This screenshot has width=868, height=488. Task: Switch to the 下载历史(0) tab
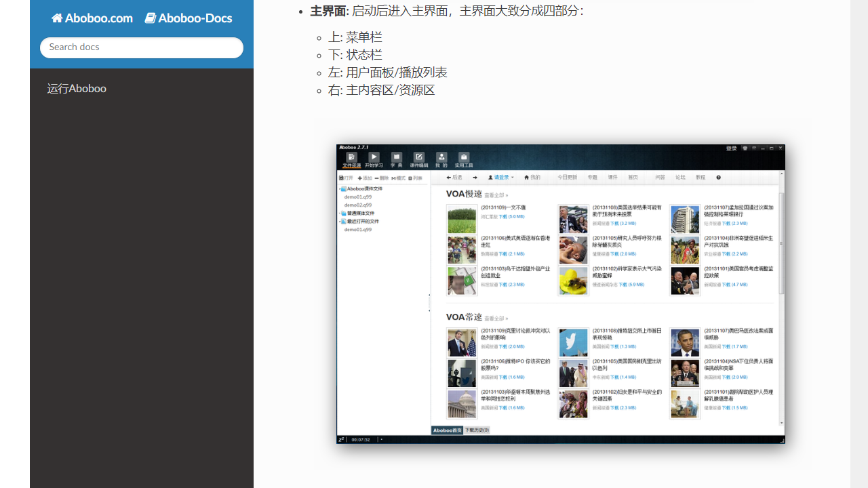(477, 430)
